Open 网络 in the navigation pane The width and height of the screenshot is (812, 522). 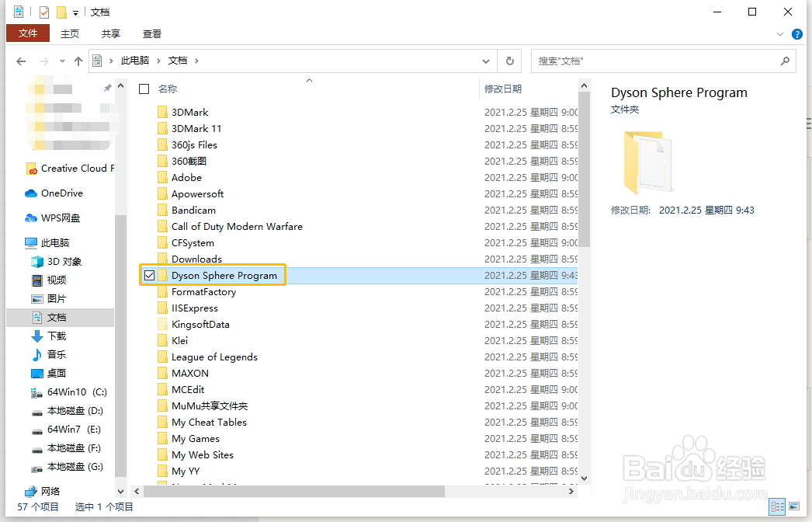coord(43,492)
